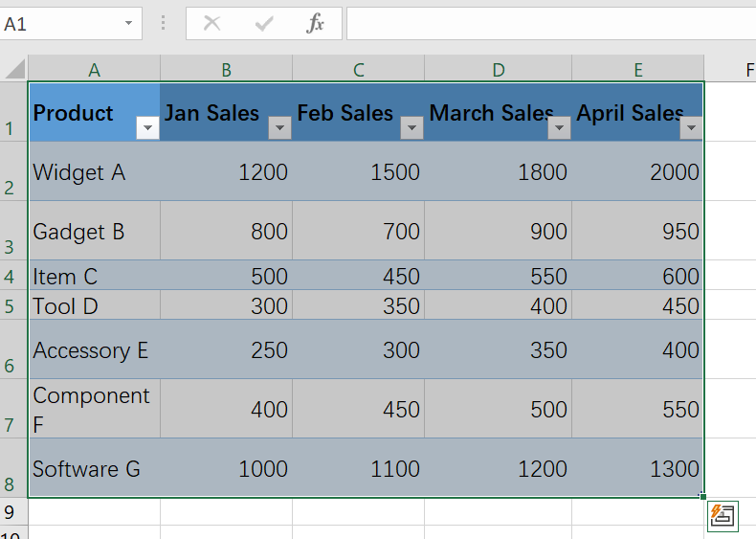Select the Software G cell
The height and width of the screenshot is (539, 756).
[x=95, y=468]
